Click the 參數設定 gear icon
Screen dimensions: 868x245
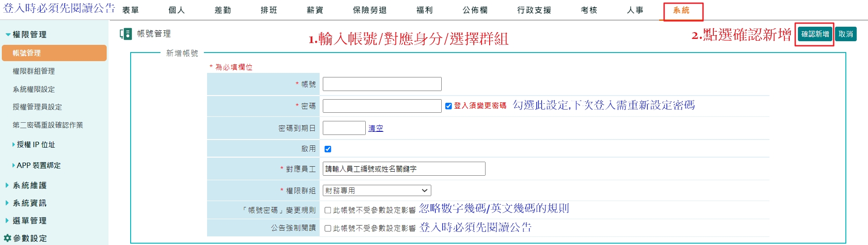click(7, 238)
